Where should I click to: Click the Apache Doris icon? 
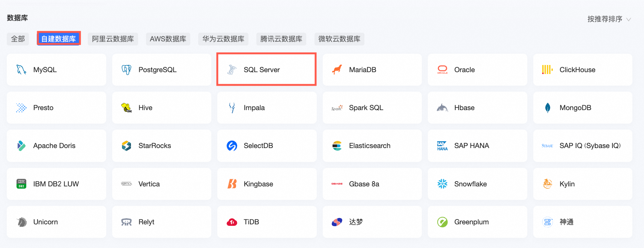pos(21,146)
